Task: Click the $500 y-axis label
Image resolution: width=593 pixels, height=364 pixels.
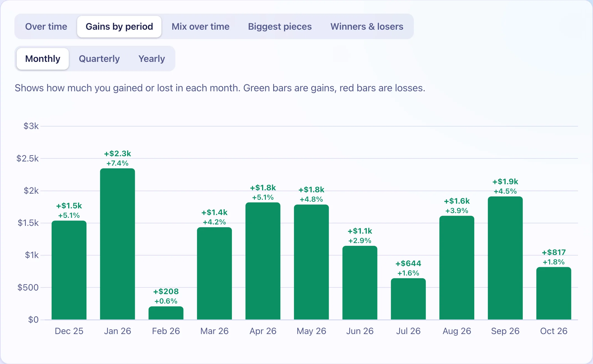Action: (28, 287)
